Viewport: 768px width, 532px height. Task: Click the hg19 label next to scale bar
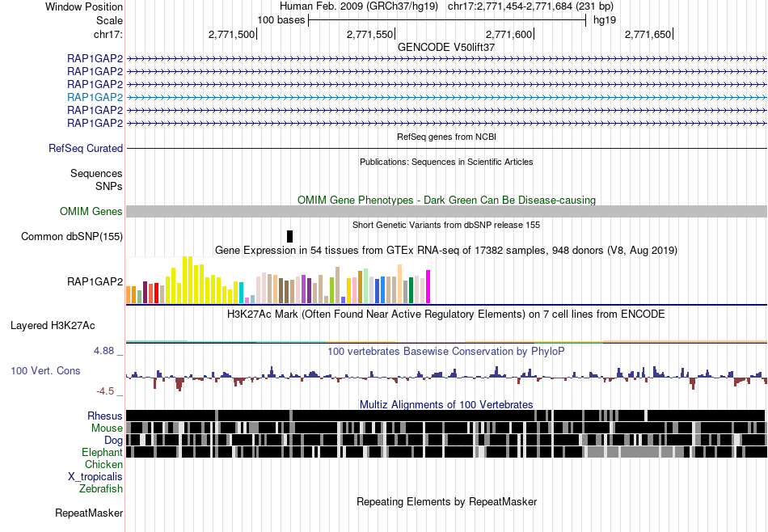point(605,20)
